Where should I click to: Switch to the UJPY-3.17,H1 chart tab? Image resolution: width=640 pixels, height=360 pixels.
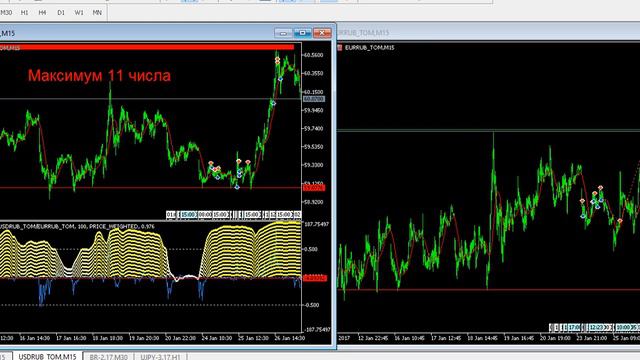(160, 357)
